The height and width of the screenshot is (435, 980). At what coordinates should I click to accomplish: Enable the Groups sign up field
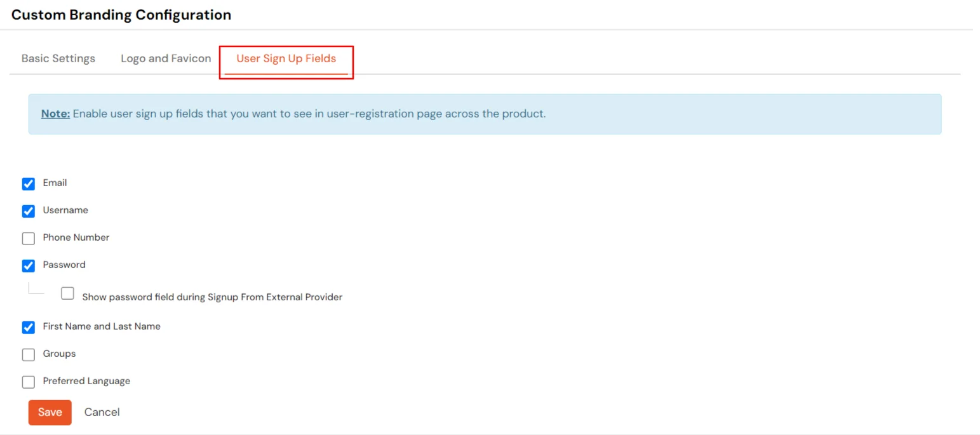pos(28,354)
